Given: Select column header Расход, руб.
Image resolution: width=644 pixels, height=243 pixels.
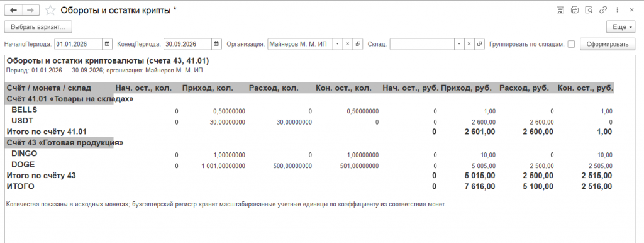Looking at the screenshot, I should 524,88.
